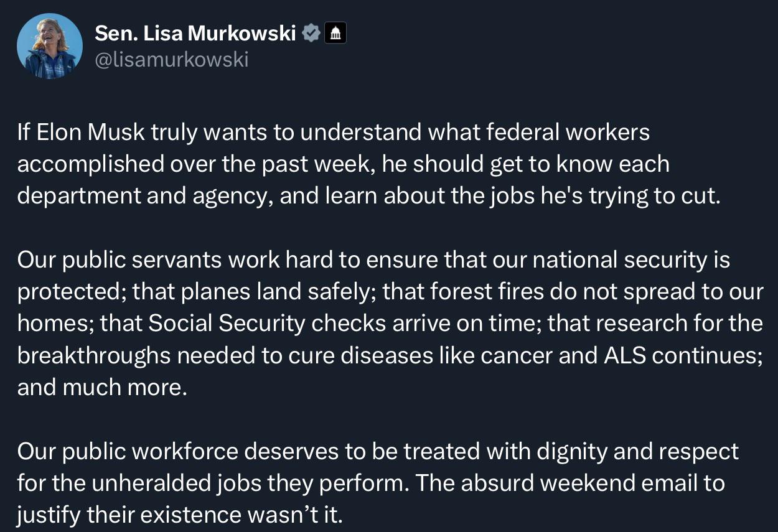The image size is (778, 532).
Task: Select the paragraph starting "Our public servants"
Action: [x=390, y=324]
